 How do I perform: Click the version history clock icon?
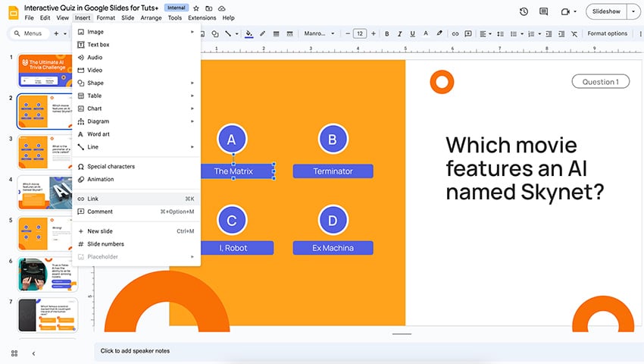(x=524, y=11)
